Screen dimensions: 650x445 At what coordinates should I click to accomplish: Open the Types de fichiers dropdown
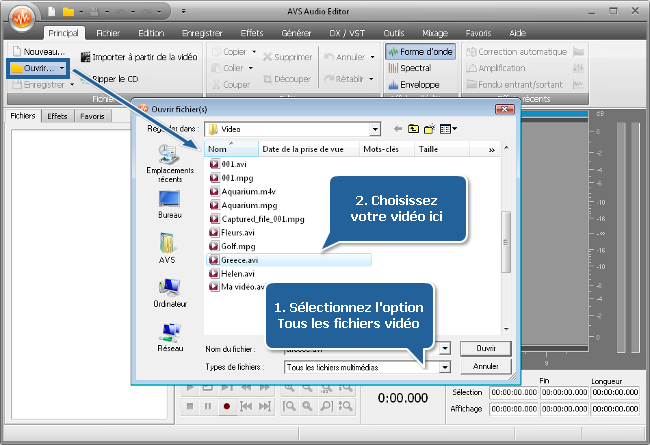pyautogui.click(x=445, y=367)
